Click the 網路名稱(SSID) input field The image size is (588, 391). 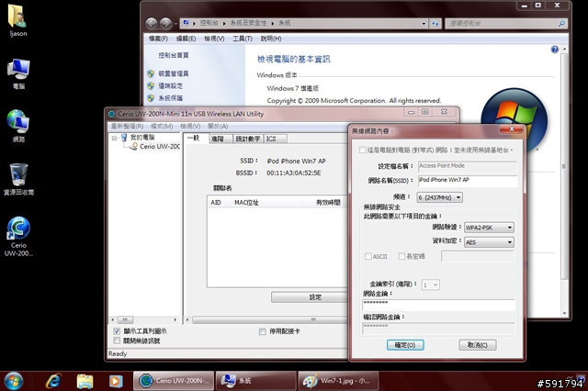[468, 181]
